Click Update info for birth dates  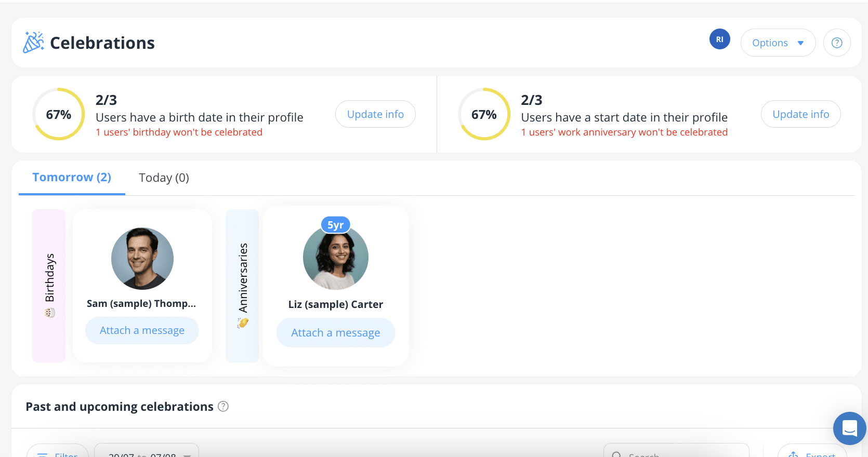375,114
